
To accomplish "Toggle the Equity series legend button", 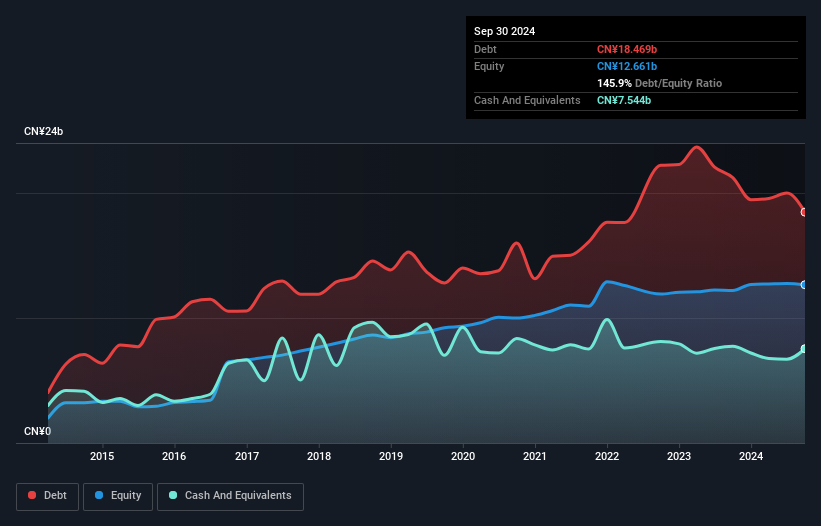I will (x=118, y=496).
